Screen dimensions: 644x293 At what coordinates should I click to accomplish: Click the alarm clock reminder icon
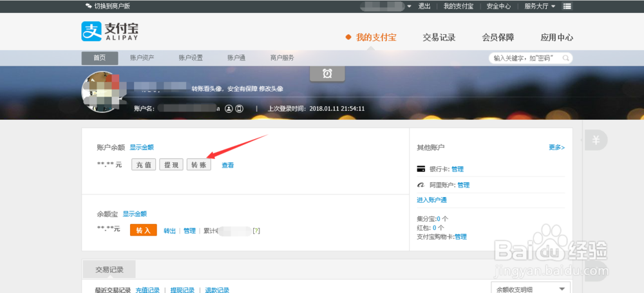pyautogui.click(x=327, y=73)
